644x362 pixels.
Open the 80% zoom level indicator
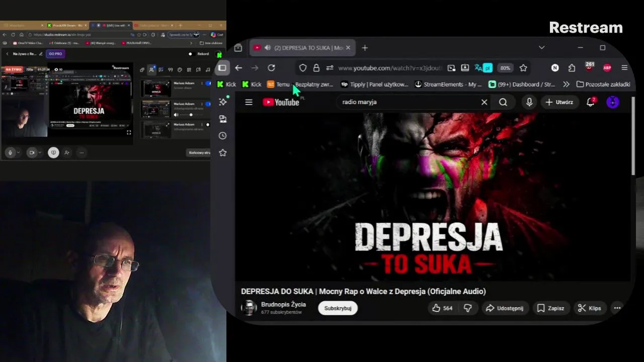505,68
